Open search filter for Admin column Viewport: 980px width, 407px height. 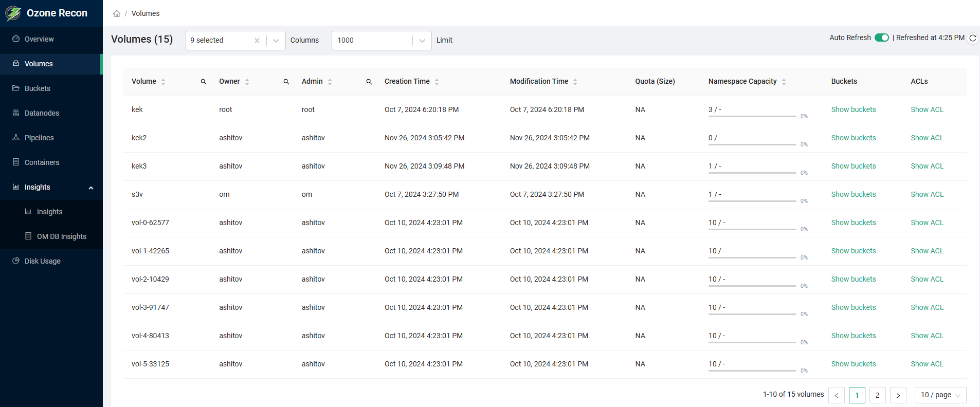click(x=369, y=82)
